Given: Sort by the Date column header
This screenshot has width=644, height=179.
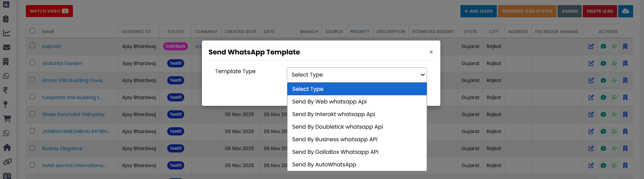Looking at the screenshot, I should (269, 32).
